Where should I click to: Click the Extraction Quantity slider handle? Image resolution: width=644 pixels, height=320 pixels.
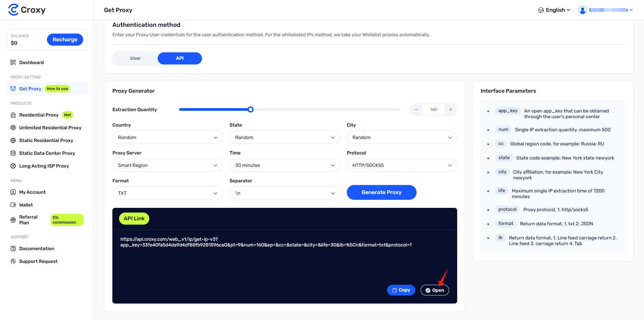(x=251, y=109)
